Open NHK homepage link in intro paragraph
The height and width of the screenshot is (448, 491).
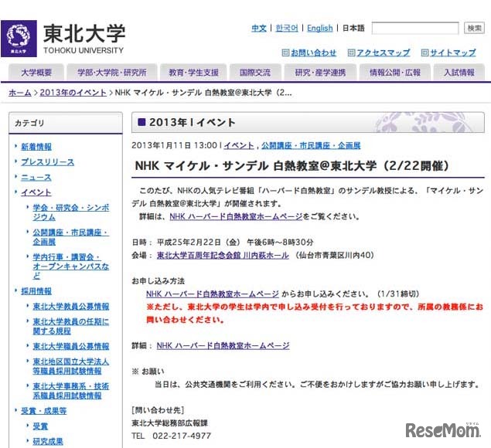coord(236,216)
